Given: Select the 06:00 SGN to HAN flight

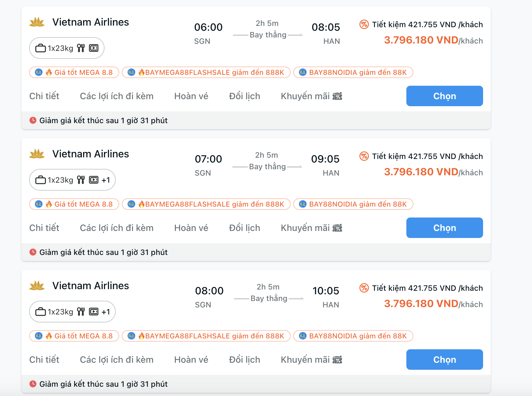Looking at the screenshot, I should [444, 96].
